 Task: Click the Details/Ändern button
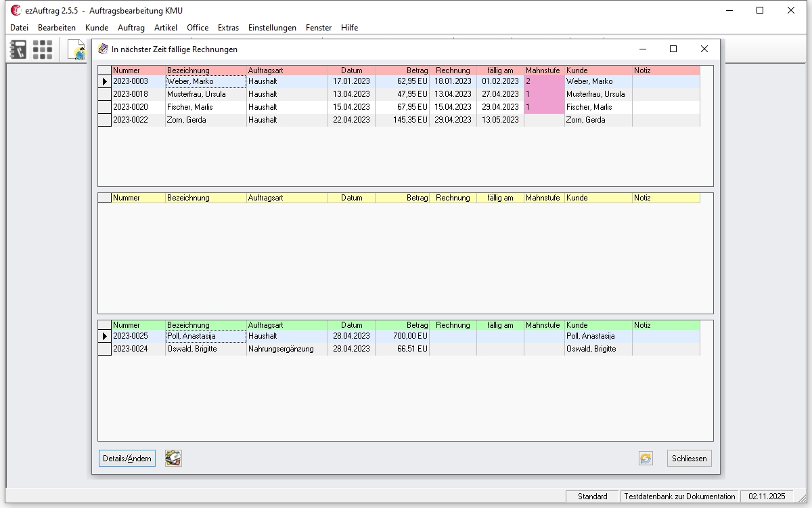127,459
